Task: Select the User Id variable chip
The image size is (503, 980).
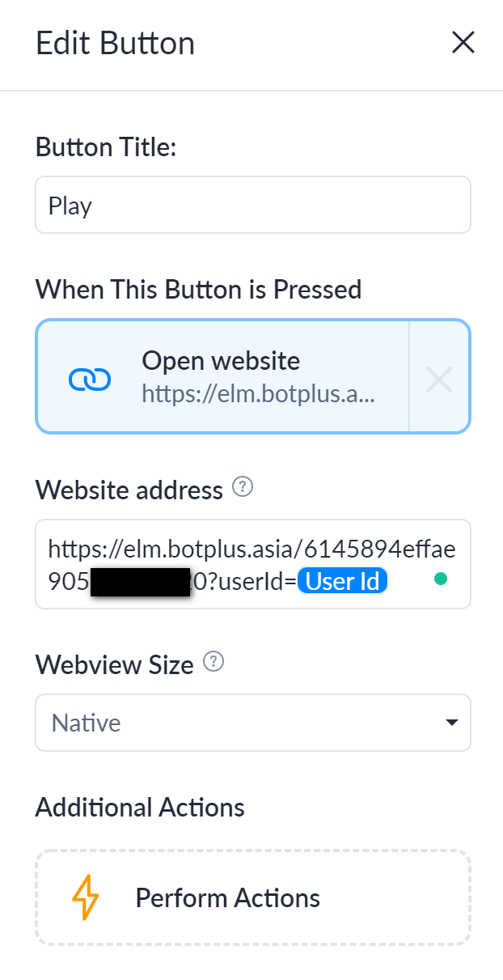Action: pyautogui.click(x=343, y=581)
